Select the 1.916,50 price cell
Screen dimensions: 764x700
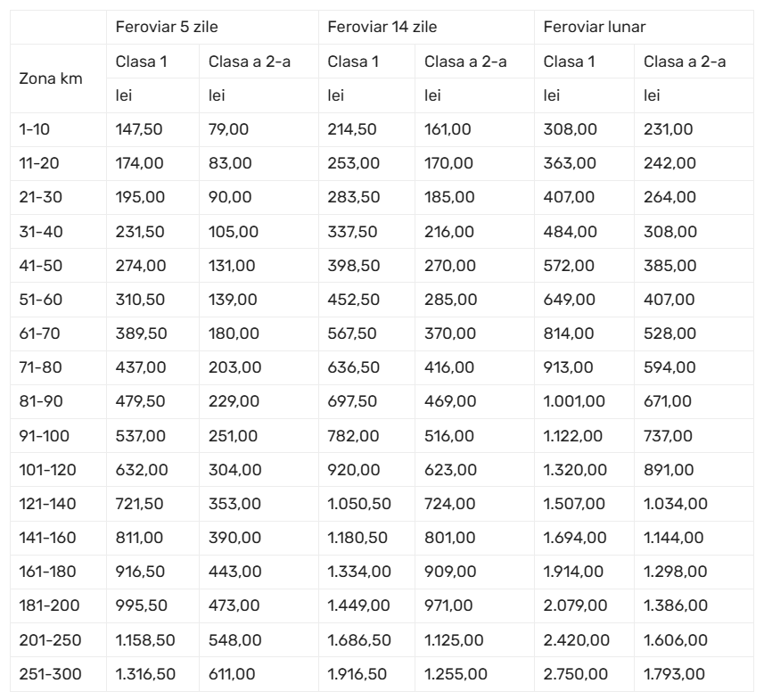357,673
